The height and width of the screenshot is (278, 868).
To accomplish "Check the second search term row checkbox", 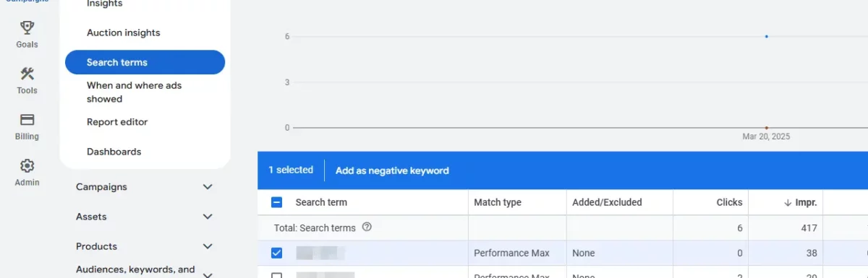I will pos(276,275).
